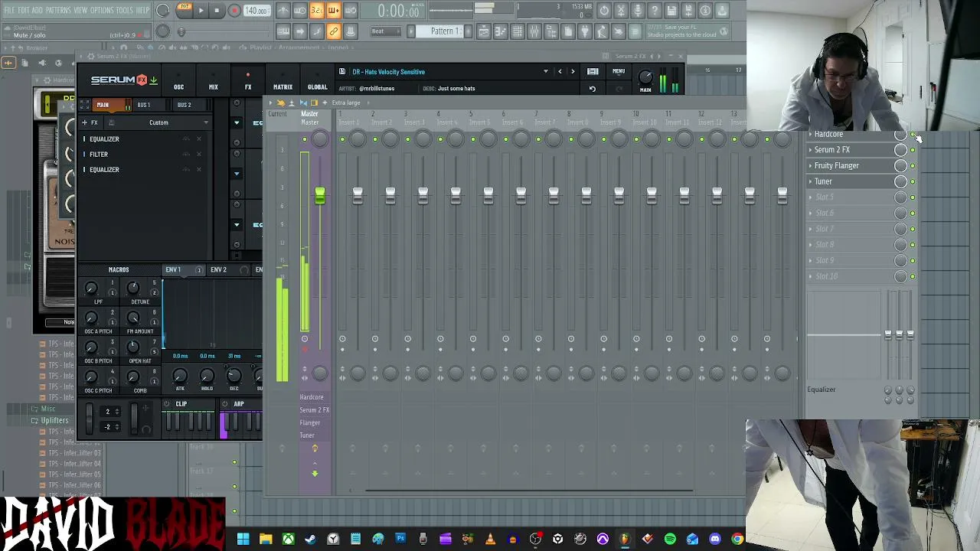Arm the Record button
980x551 pixels.
tap(234, 11)
